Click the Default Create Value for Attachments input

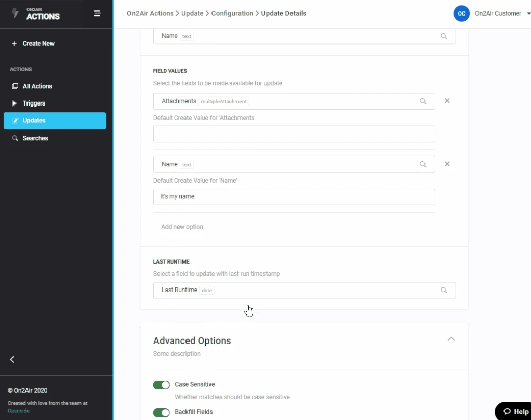click(x=294, y=134)
